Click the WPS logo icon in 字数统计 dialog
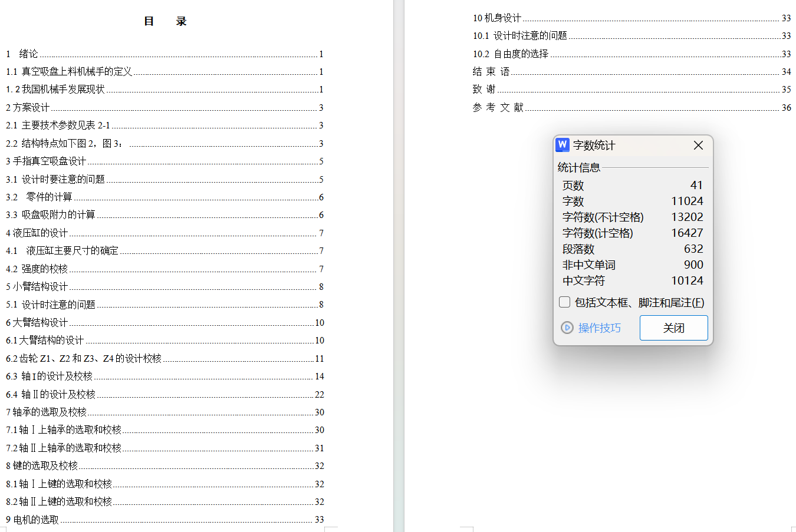796x532 pixels. pyautogui.click(x=563, y=145)
